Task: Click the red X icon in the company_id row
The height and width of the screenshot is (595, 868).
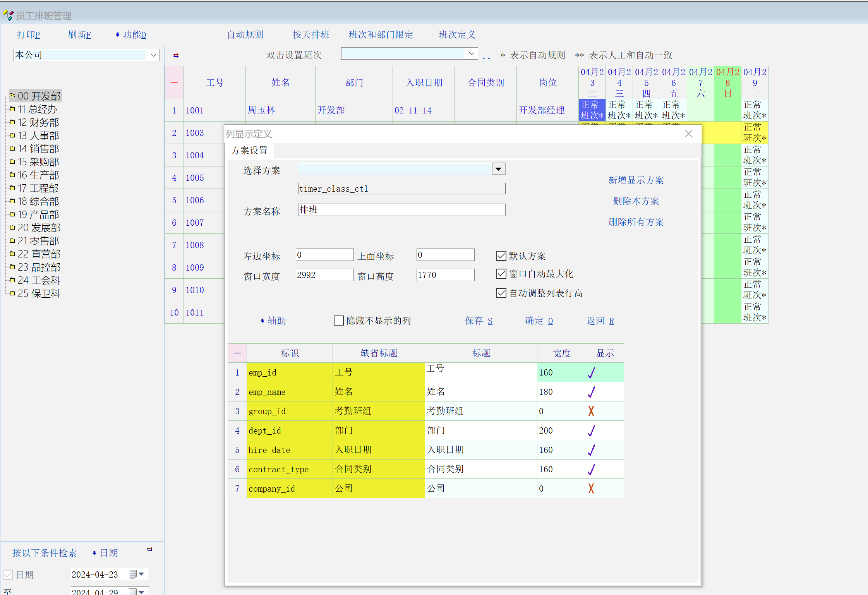Action: tap(591, 489)
